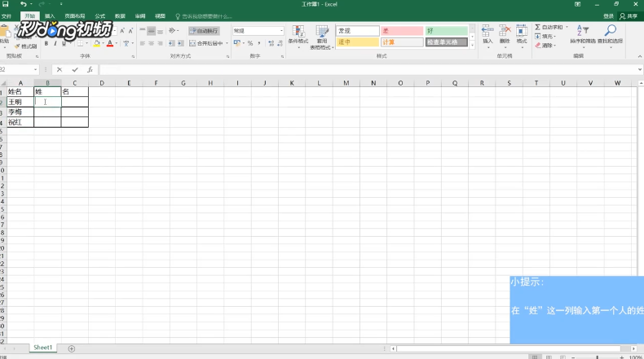This screenshot has height=359, width=644.
Task: Apply the 差 (Bad) cell style
Action: coord(402,31)
